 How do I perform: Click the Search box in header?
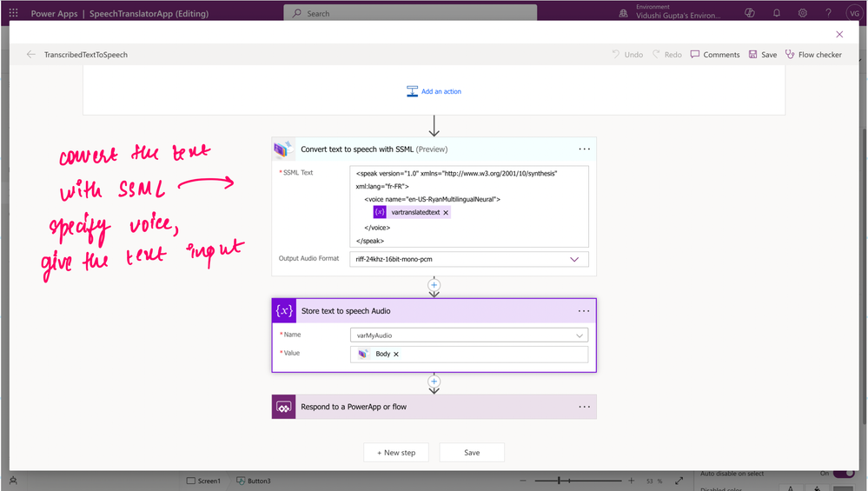[410, 13]
